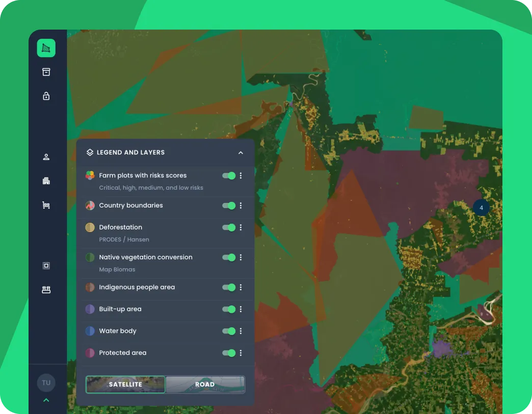This screenshot has width=532, height=414.
Task: Open the archive box sidebar icon
Action: pos(46,72)
